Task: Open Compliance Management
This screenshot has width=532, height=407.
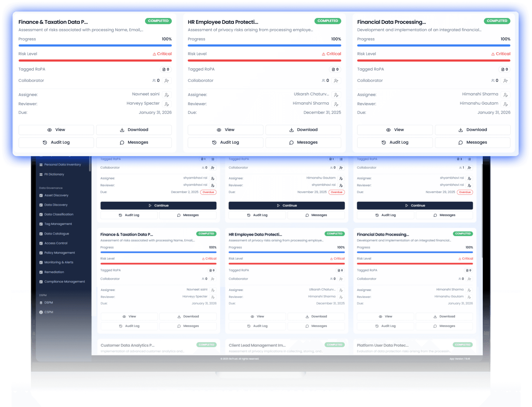Action: pos(64,282)
